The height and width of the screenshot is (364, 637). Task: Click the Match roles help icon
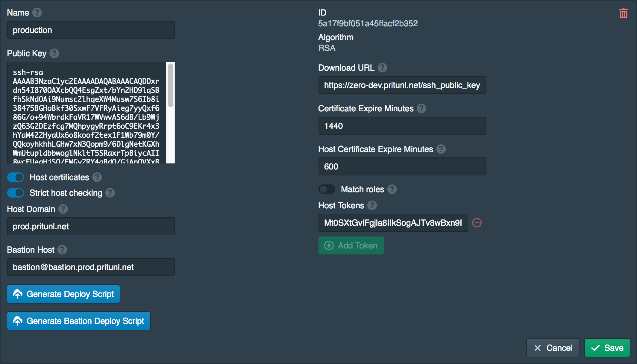tap(392, 189)
